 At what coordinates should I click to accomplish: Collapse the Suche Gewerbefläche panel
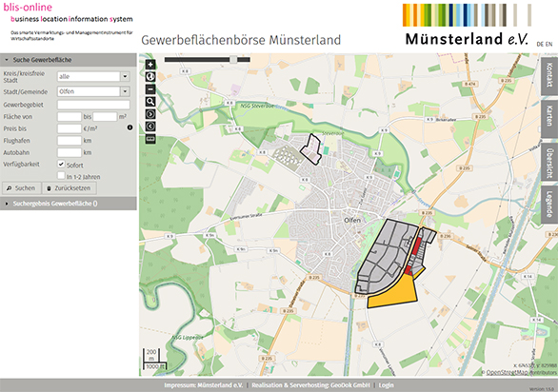coord(69,60)
